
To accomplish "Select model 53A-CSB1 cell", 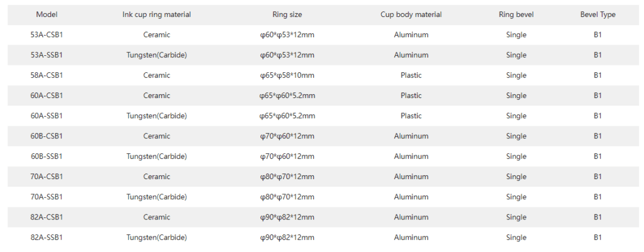I will pos(47,35).
